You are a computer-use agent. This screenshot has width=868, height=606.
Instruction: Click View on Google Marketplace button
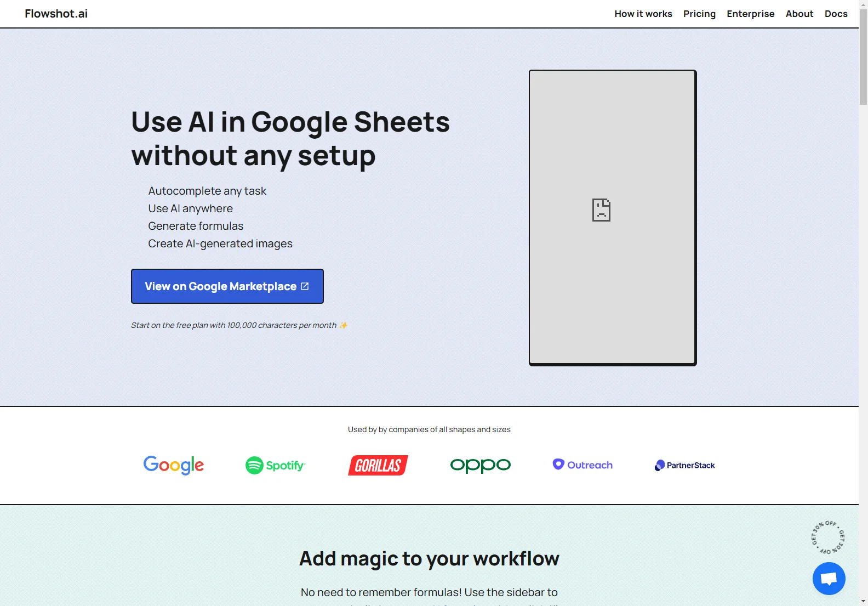point(227,286)
